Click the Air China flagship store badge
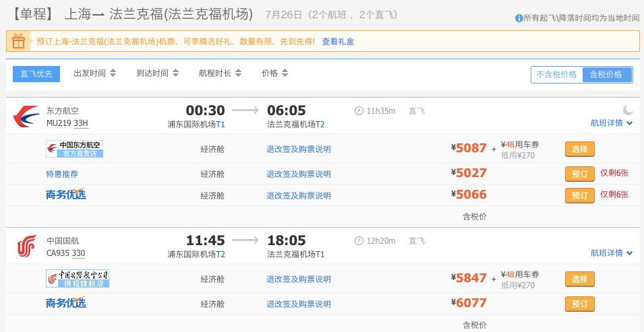 point(77,279)
